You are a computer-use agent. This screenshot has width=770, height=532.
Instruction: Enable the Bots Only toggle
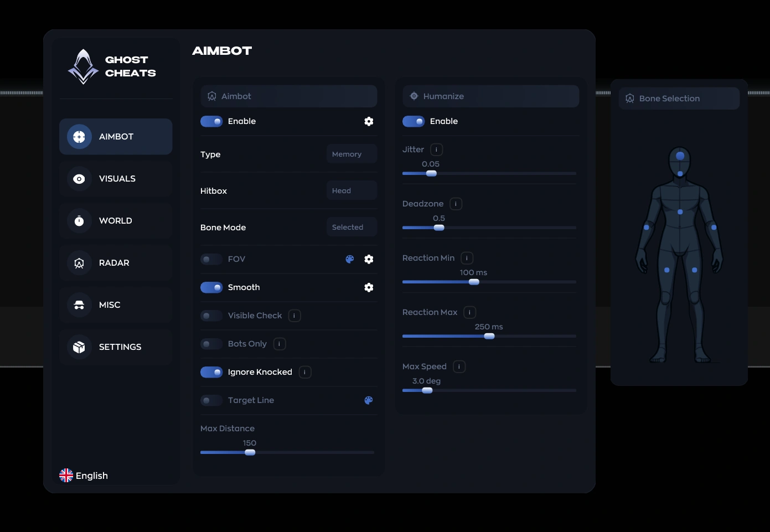pos(211,344)
